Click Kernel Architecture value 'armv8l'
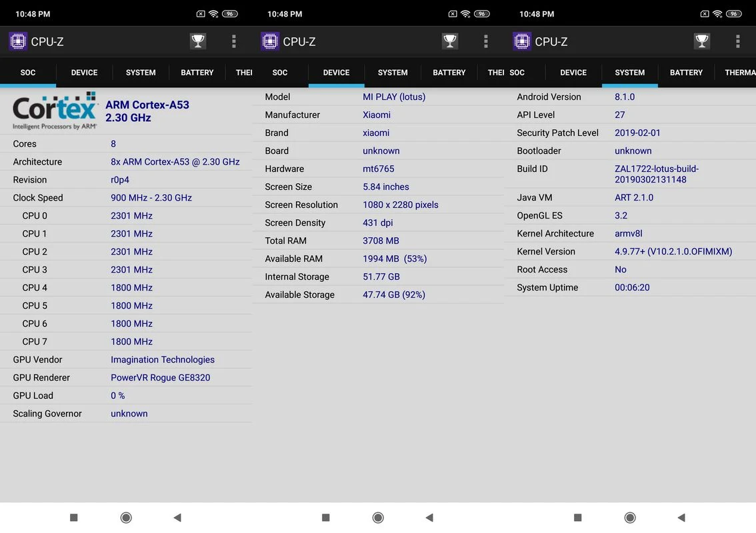756x533 pixels. point(628,234)
